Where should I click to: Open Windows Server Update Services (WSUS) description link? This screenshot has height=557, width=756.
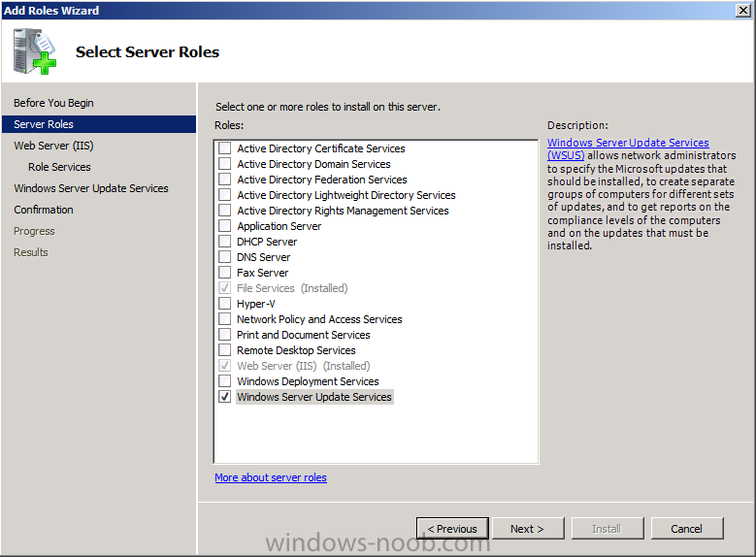click(x=628, y=148)
